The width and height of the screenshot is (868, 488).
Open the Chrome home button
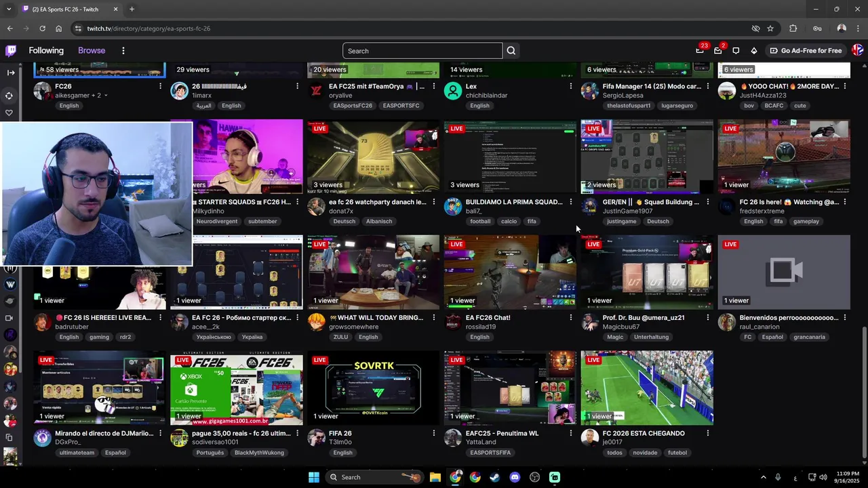pos(58,28)
